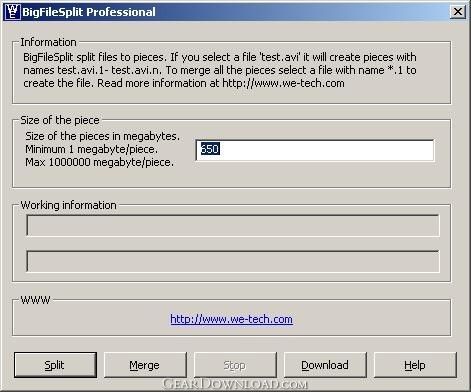This screenshot has width=471, height=392.
Task: Click the 'Information' group label
Action: (x=48, y=42)
